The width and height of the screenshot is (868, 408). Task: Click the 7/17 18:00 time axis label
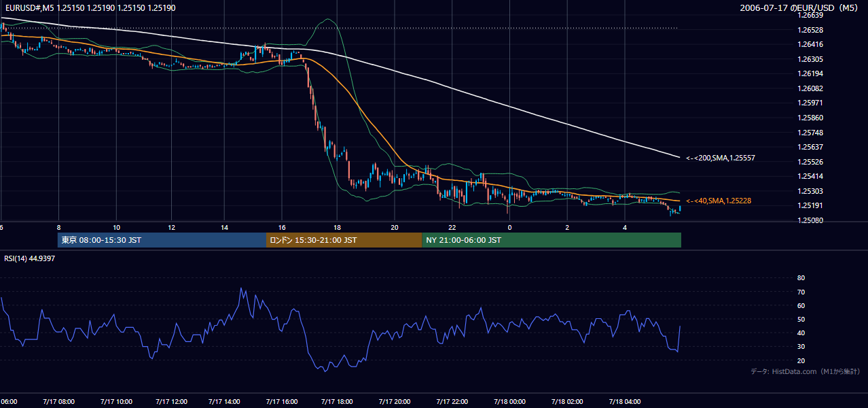pyautogui.click(x=338, y=402)
